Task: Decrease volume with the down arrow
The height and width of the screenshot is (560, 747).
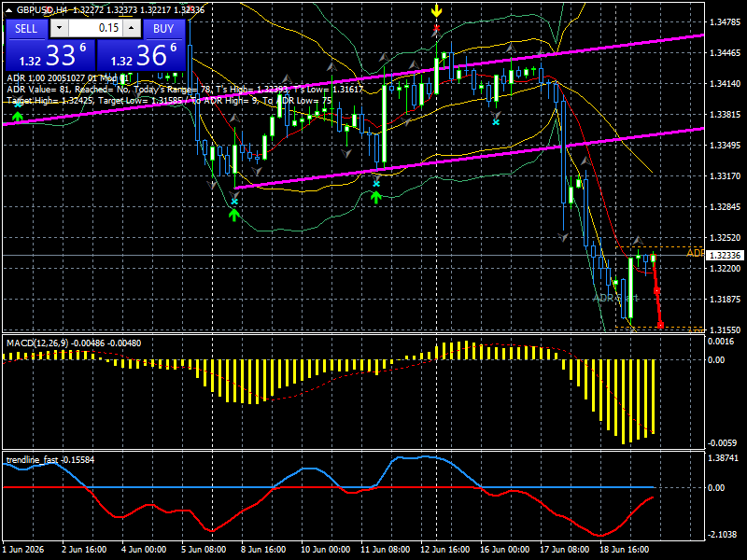Action: [x=59, y=28]
